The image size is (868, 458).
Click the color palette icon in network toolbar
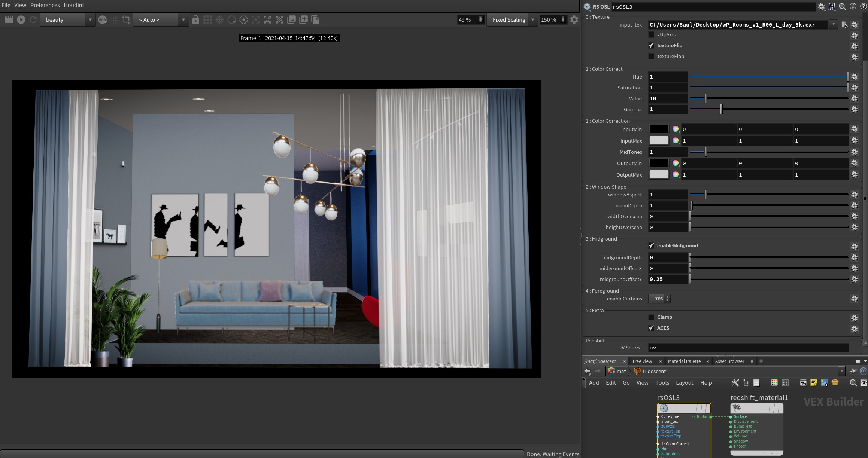coord(774,382)
